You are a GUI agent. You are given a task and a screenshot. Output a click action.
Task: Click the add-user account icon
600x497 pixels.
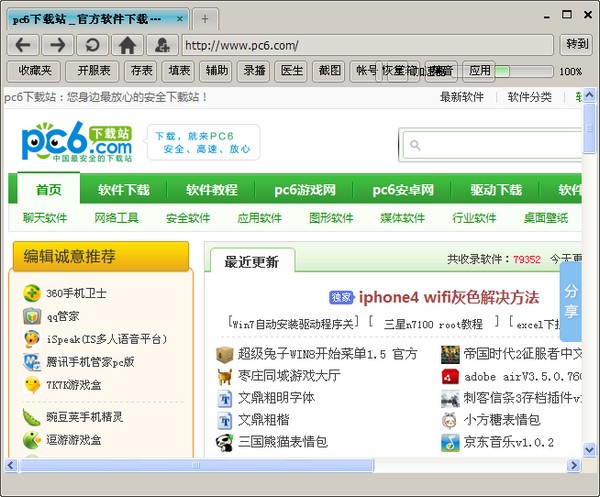[163, 45]
